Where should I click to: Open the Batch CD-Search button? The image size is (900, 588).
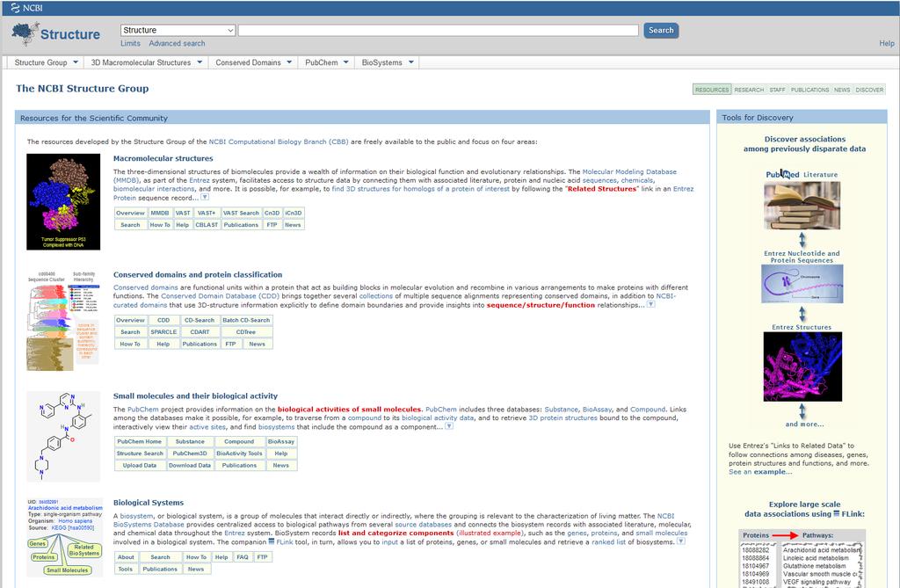(x=246, y=321)
